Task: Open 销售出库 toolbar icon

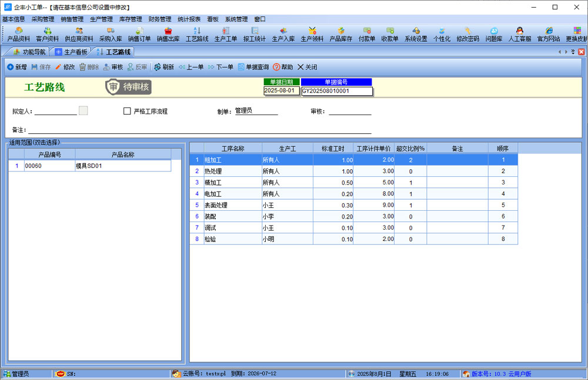Action: pyautogui.click(x=168, y=35)
